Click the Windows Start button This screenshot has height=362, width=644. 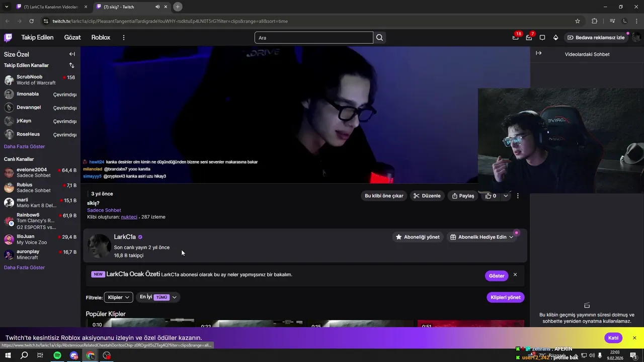(x=8, y=355)
